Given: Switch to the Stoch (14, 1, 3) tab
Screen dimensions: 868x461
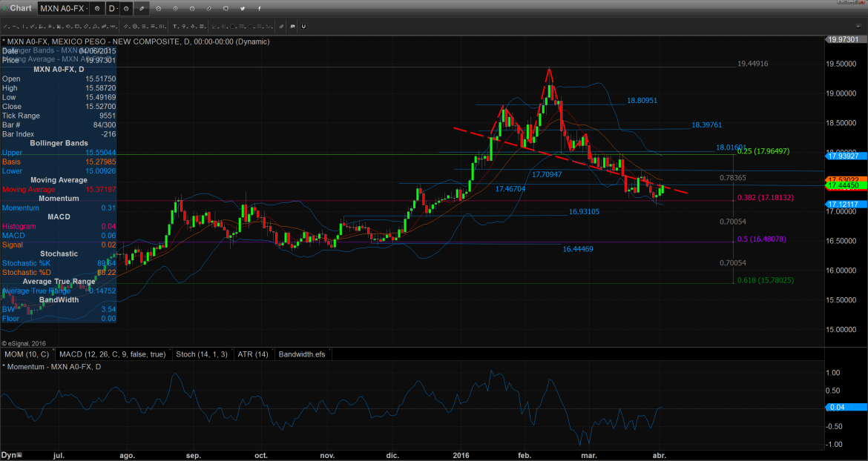Looking at the screenshot, I should tap(202, 354).
